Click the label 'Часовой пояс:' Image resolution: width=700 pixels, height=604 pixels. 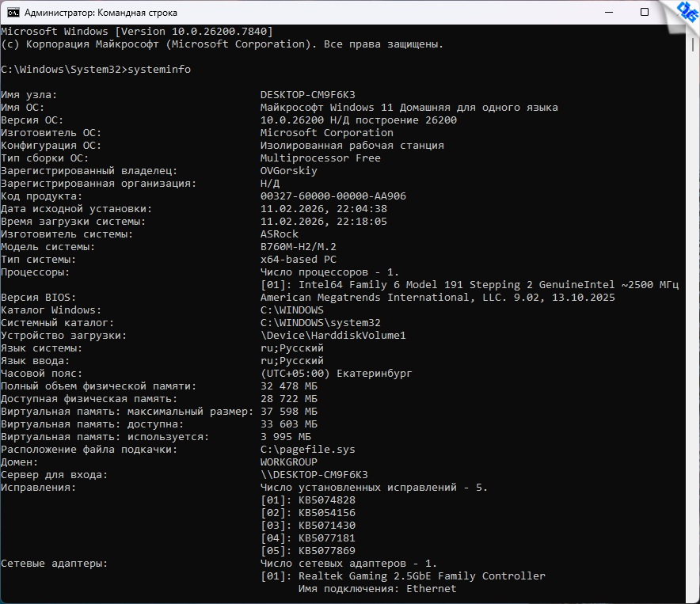tap(41, 373)
